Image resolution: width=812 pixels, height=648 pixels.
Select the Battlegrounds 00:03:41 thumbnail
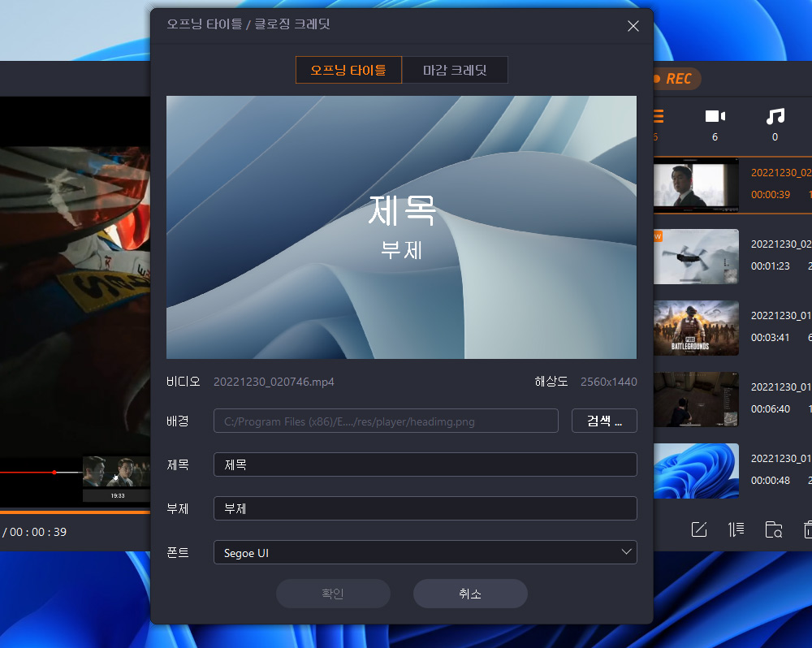tap(696, 328)
